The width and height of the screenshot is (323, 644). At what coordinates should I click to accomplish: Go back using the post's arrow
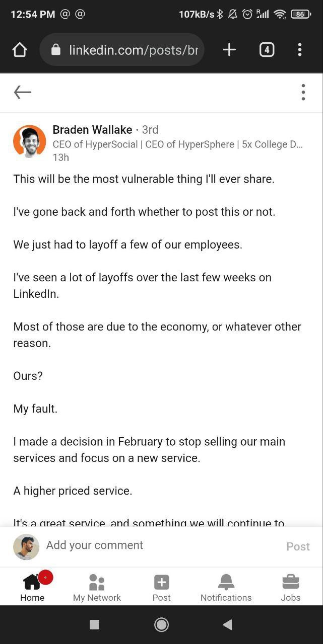[x=23, y=92]
